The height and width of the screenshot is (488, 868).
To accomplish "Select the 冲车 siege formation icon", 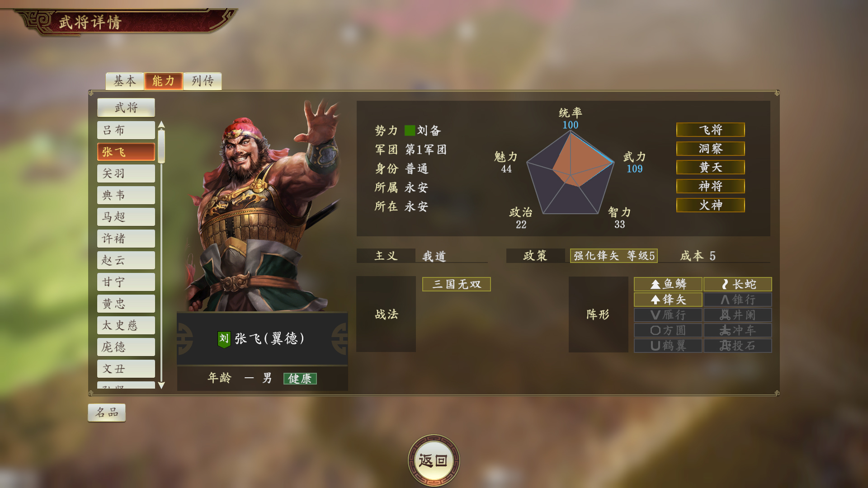I will tap(737, 330).
